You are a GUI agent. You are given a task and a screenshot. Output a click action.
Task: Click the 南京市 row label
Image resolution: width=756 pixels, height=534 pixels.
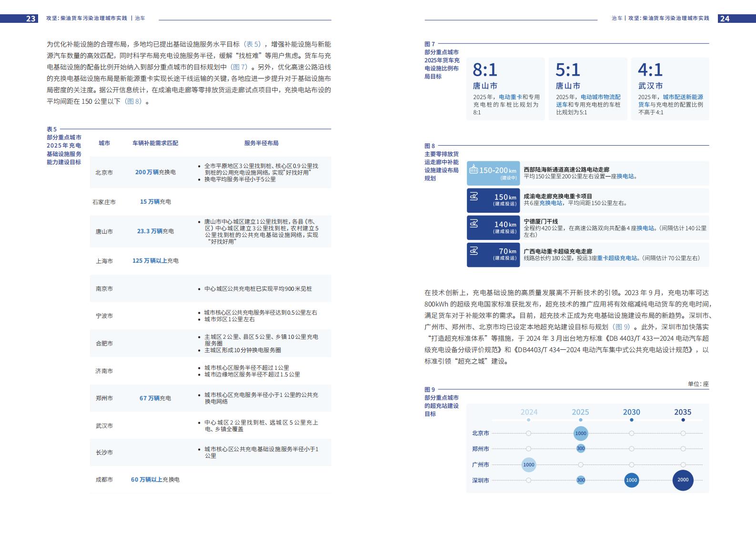coord(104,289)
